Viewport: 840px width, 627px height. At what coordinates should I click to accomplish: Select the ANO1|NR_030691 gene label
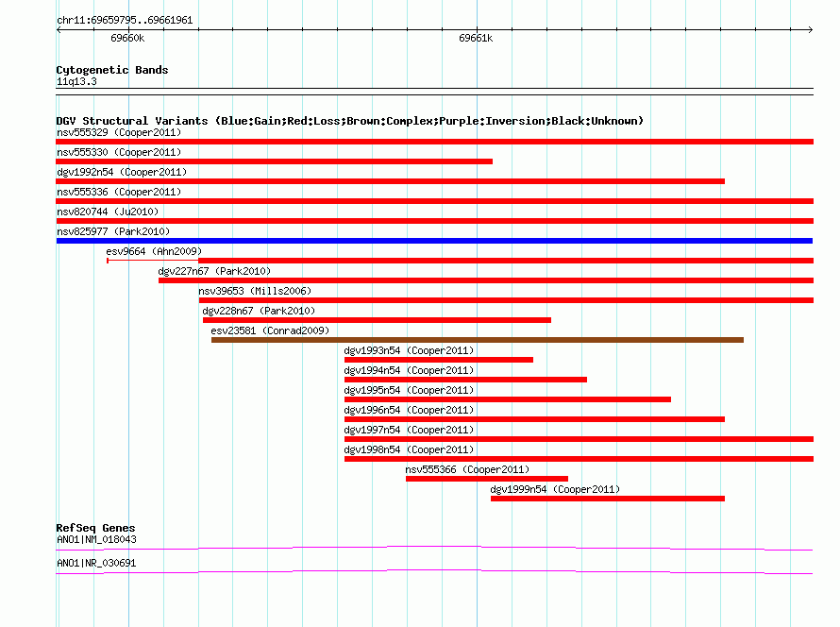pyautogui.click(x=96, y=563)
